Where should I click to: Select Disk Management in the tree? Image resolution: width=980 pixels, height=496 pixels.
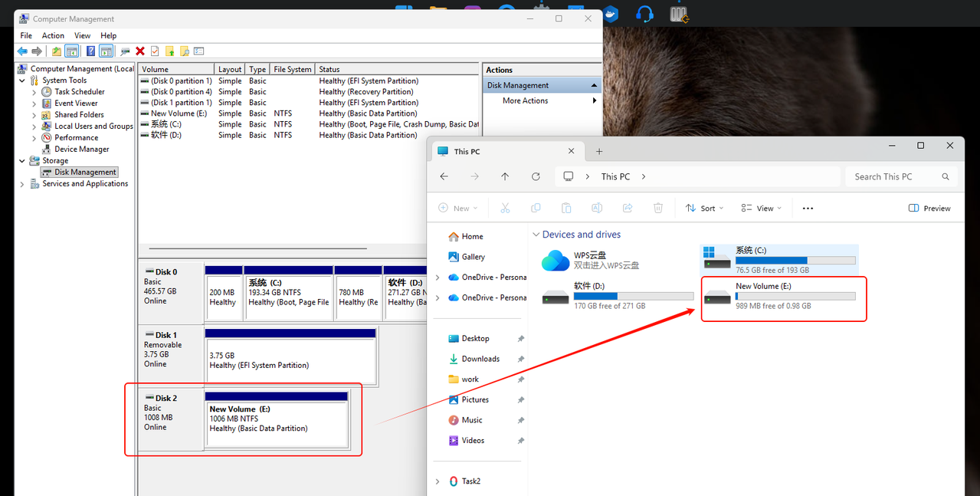pyautogui.click(x=79, y=172)
